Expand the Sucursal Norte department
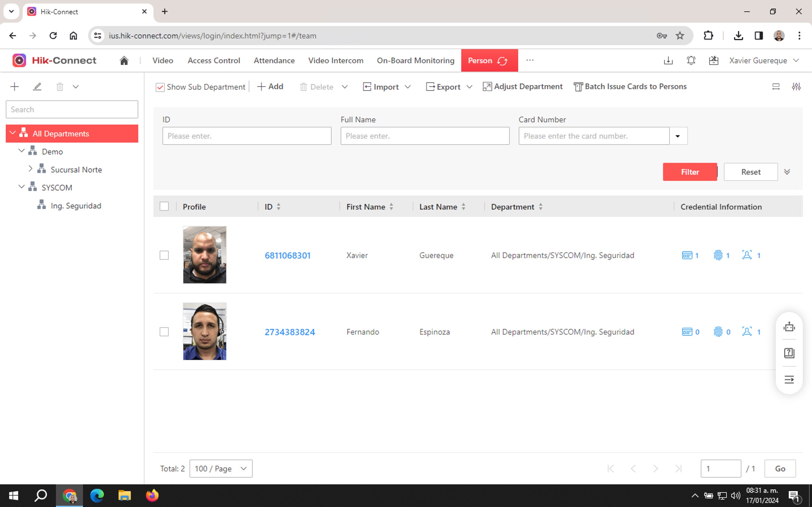The width and height of the screenshot is (812, 507). click(30, 169)
